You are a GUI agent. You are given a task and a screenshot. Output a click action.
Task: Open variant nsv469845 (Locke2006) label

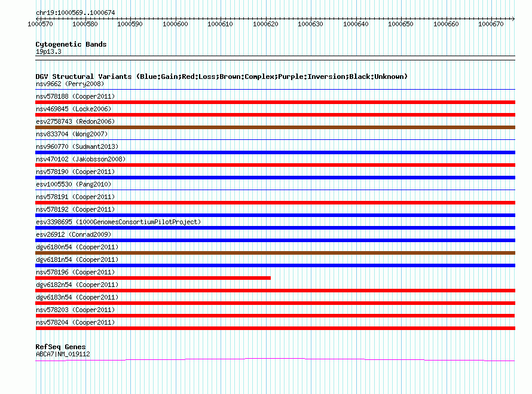(74, 109)
